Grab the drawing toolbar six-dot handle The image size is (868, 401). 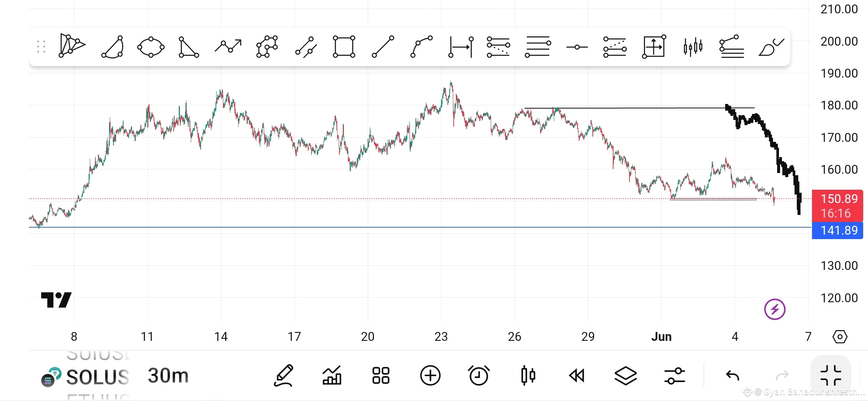(x=41, y=47)
